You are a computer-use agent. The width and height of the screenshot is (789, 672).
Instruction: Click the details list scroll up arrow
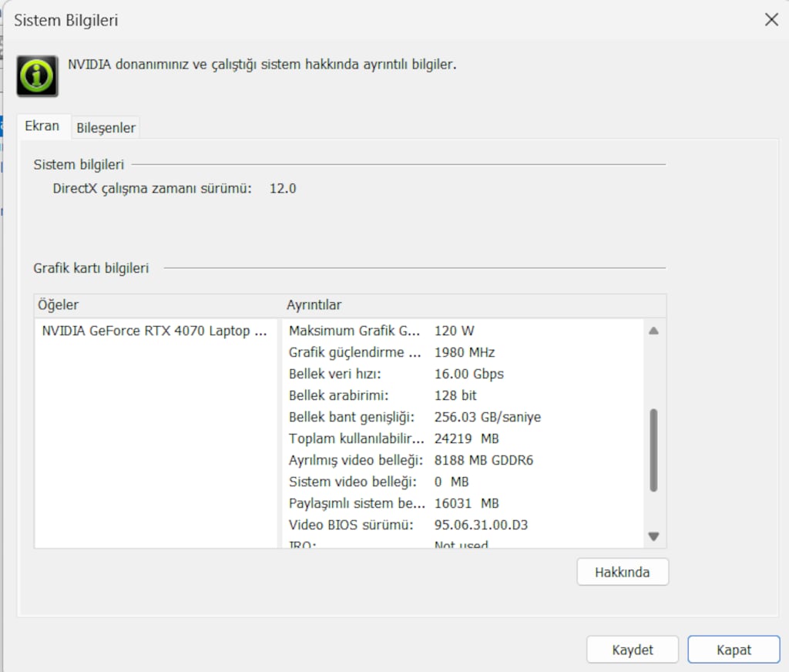[653, 331]
